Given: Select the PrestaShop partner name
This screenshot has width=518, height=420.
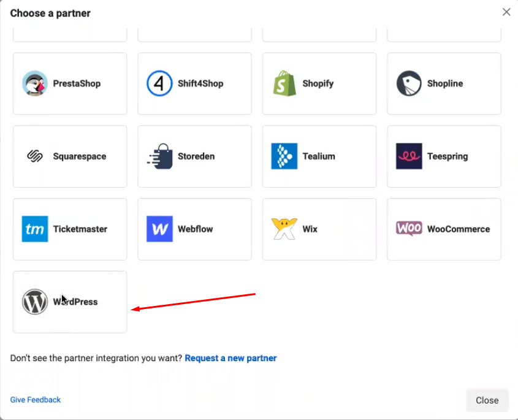Looking at the screenshot, I should [x=77, y=83].
